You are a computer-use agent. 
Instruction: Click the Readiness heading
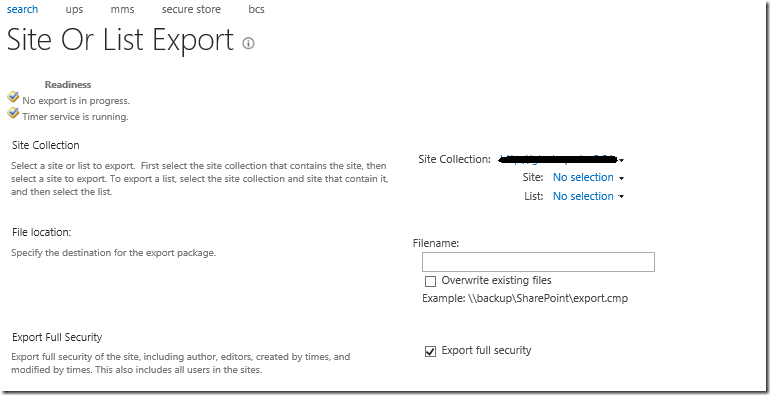coord(68,85)
